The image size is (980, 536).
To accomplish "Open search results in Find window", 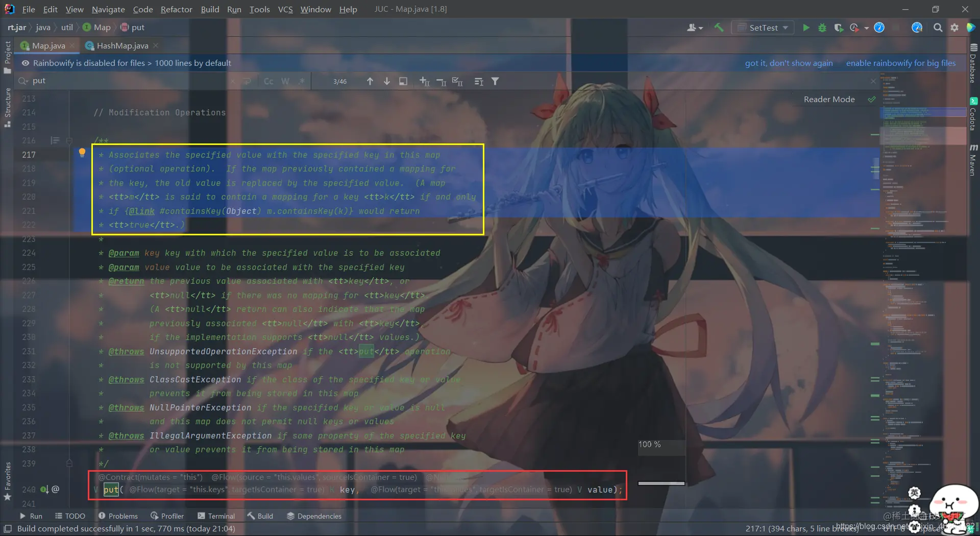I will point(403,81).
